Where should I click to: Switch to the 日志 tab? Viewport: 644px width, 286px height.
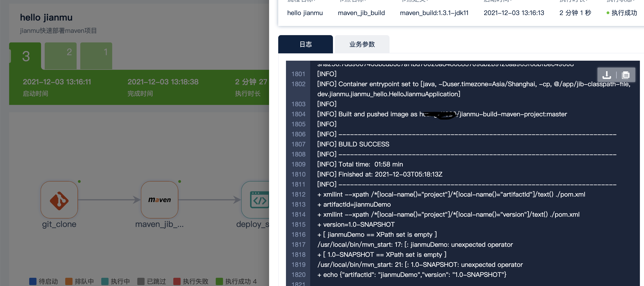pos(305,44)
